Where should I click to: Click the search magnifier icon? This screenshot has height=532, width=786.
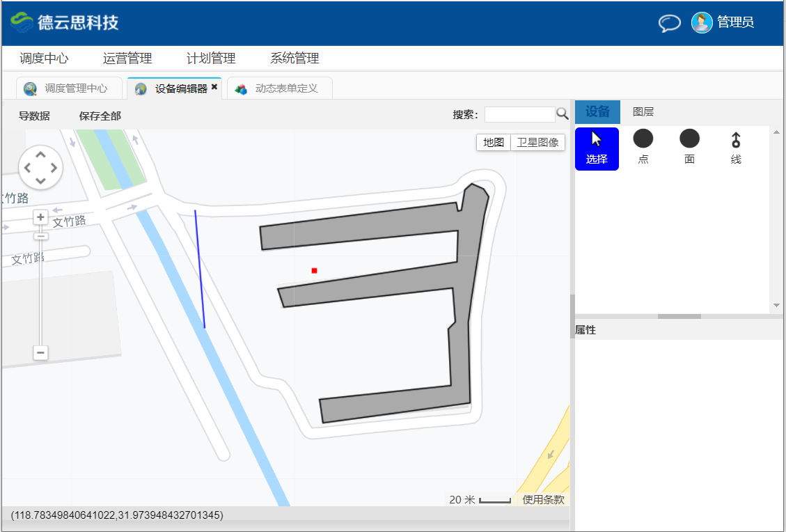562,114
